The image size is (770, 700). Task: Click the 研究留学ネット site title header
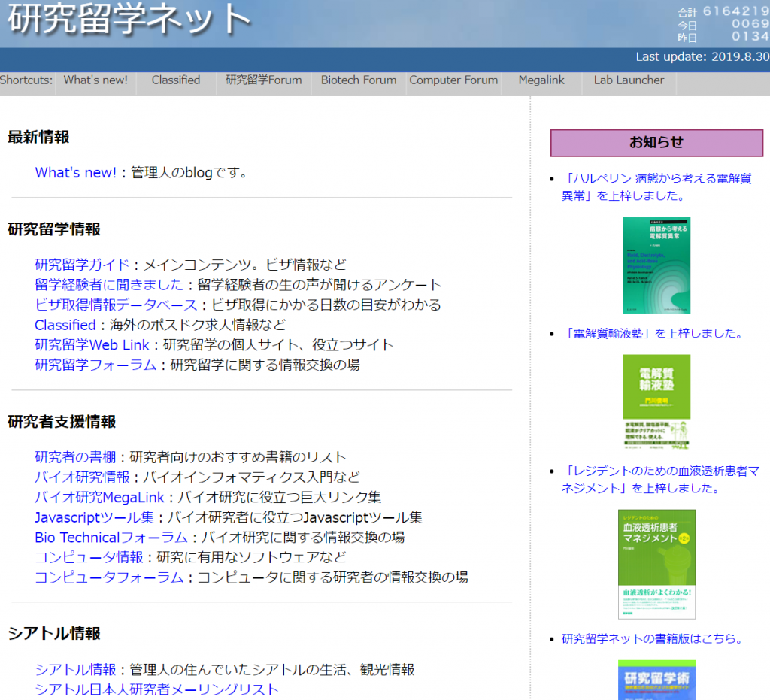[129, 20]
